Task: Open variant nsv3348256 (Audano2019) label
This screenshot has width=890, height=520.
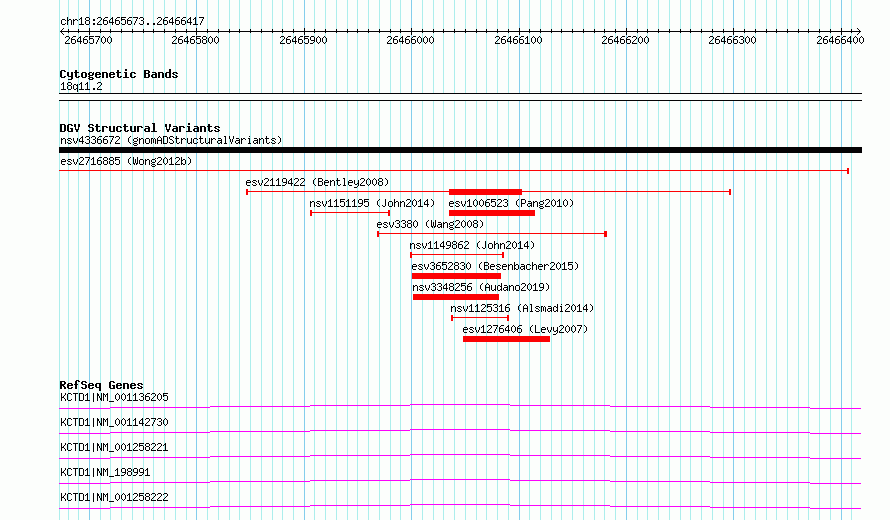Action: pos(481,287)
